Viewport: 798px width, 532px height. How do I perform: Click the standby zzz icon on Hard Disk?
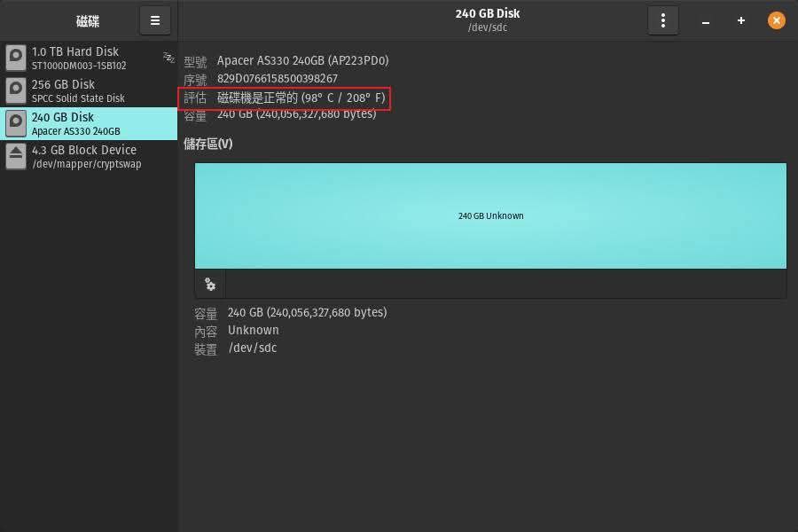(x=168, y=58)
